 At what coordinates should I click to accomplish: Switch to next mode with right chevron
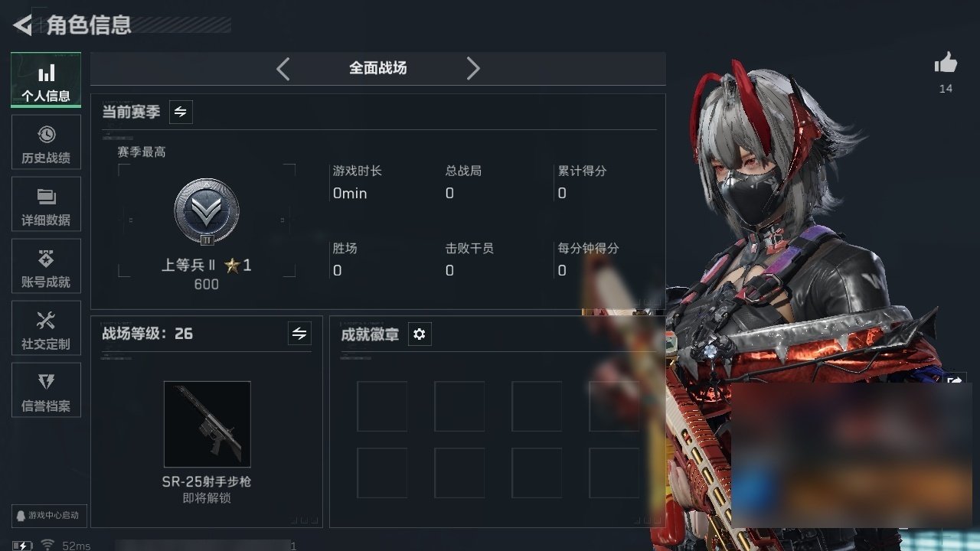[473, 69]
